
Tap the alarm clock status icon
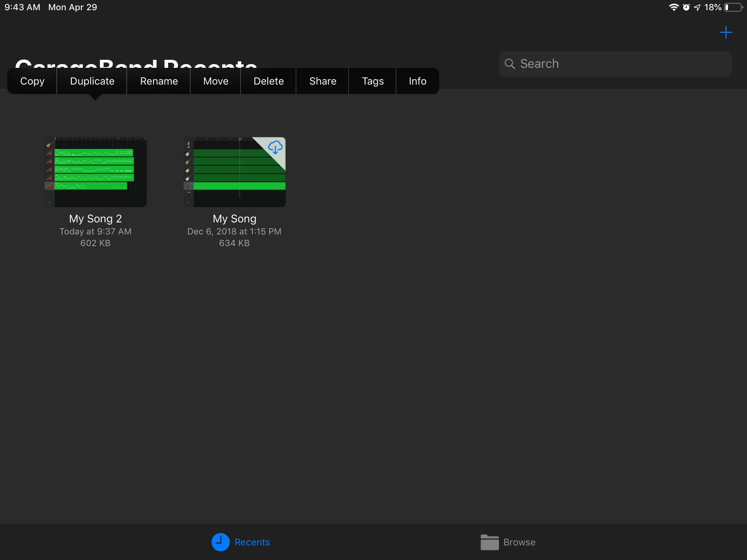coord(686,7)
